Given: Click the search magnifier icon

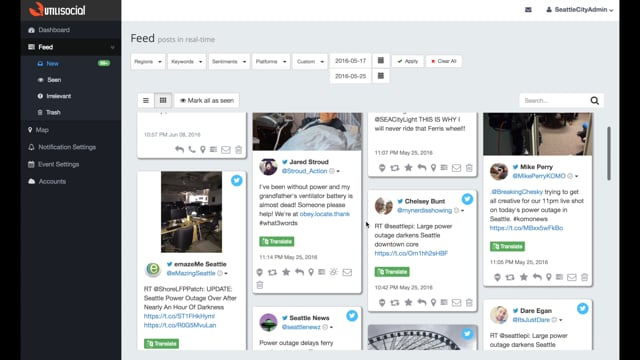Looking at the screenshot, I should (x=595, y=100).
